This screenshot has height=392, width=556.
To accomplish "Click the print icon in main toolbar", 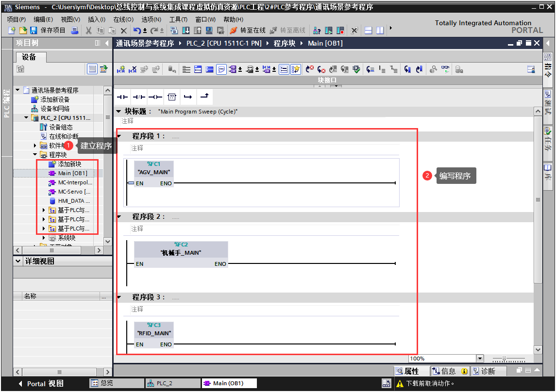I will coord(74,31).
